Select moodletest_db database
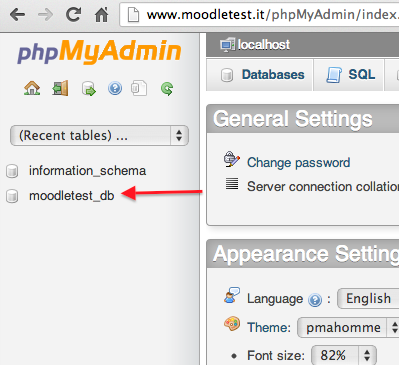Image resolution: width=399 pixels, height=365 pixels. (72, 196)
